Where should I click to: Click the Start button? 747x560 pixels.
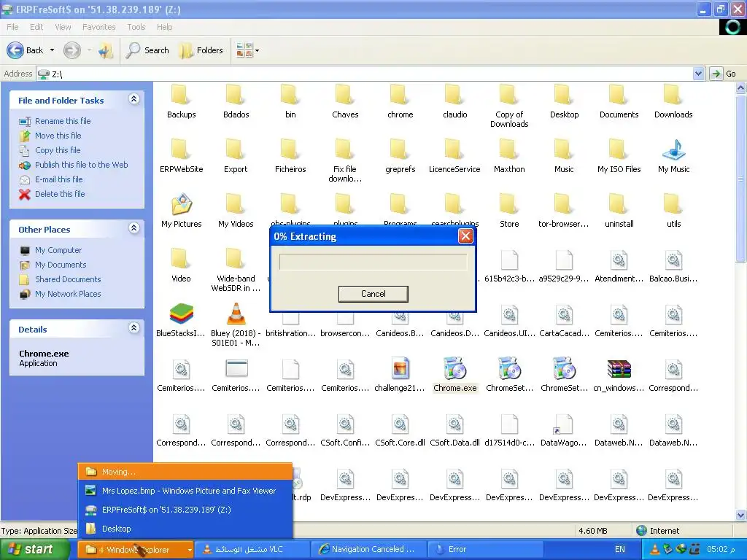34,550
